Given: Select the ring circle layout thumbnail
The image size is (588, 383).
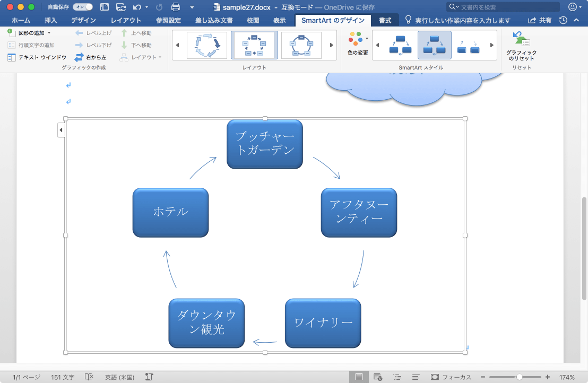Looking at the screenshot, I should click(x=301, y=45).
